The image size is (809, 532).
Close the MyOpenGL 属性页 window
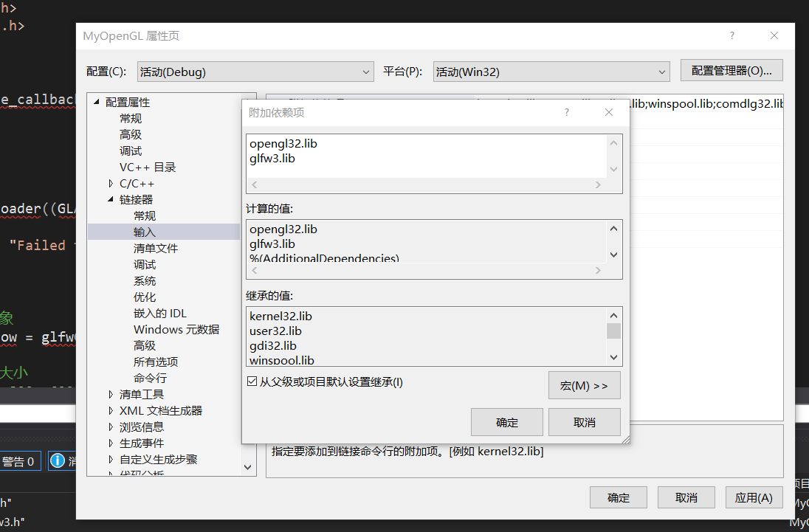(774, 35)
